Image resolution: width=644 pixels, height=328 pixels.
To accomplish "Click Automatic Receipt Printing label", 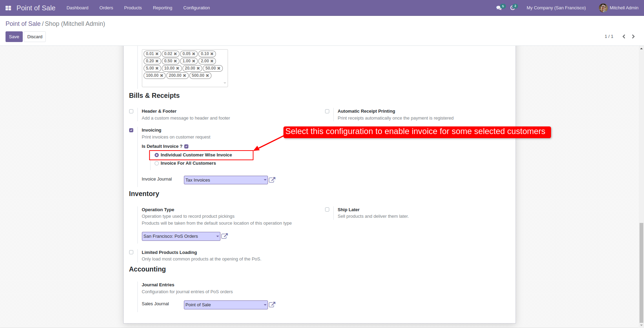I will 366,111.
